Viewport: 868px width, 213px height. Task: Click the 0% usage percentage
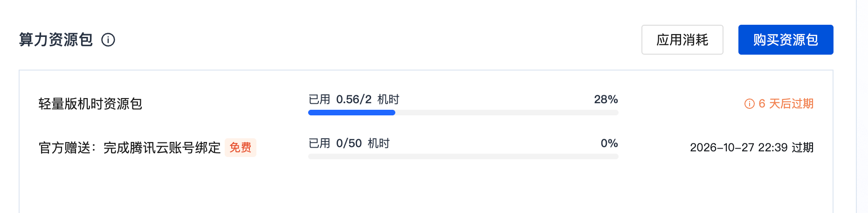point(609,143)
